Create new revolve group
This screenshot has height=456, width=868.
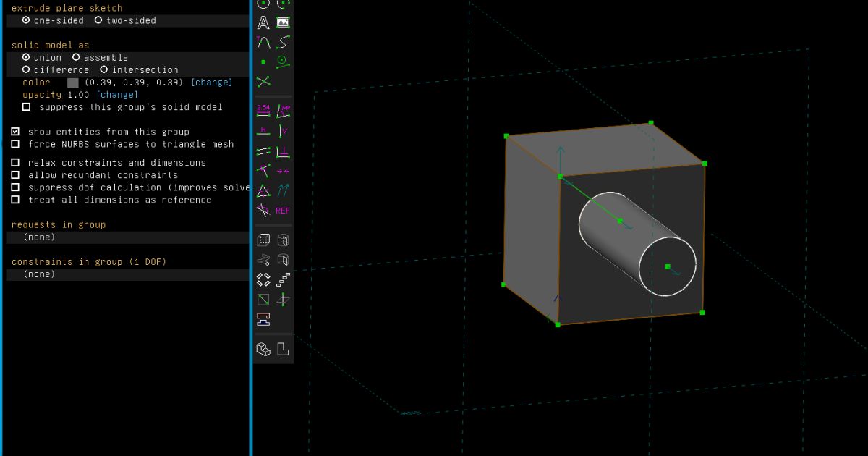[283, 260]
